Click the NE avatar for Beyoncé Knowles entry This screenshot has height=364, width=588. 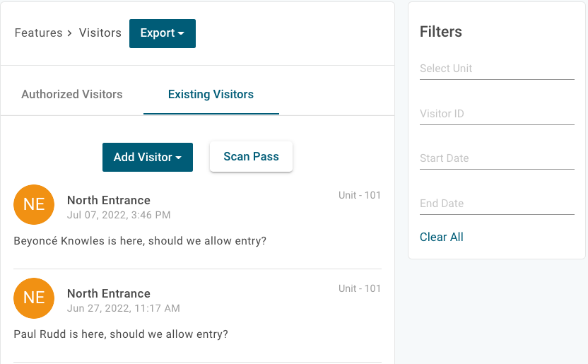(34, 204)
